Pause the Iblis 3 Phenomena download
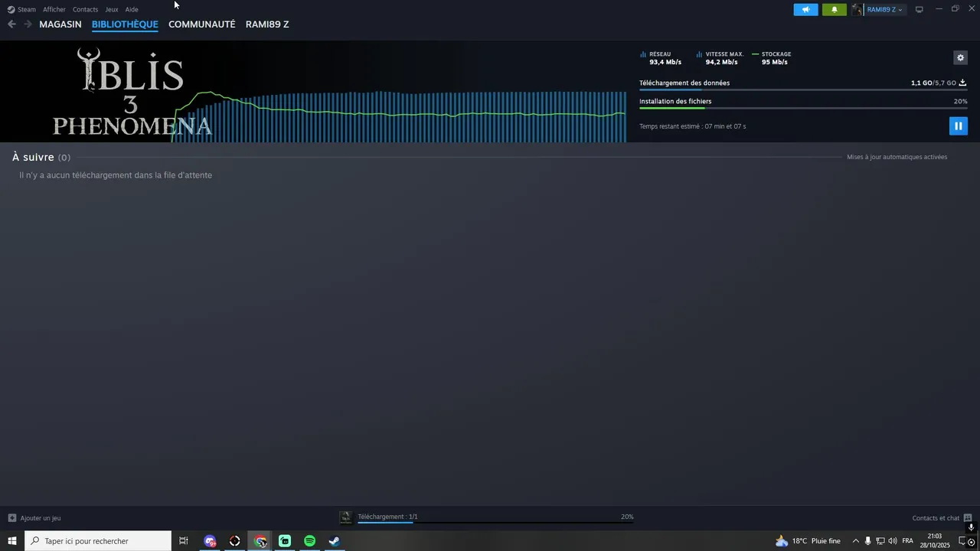 click(958, 126)
